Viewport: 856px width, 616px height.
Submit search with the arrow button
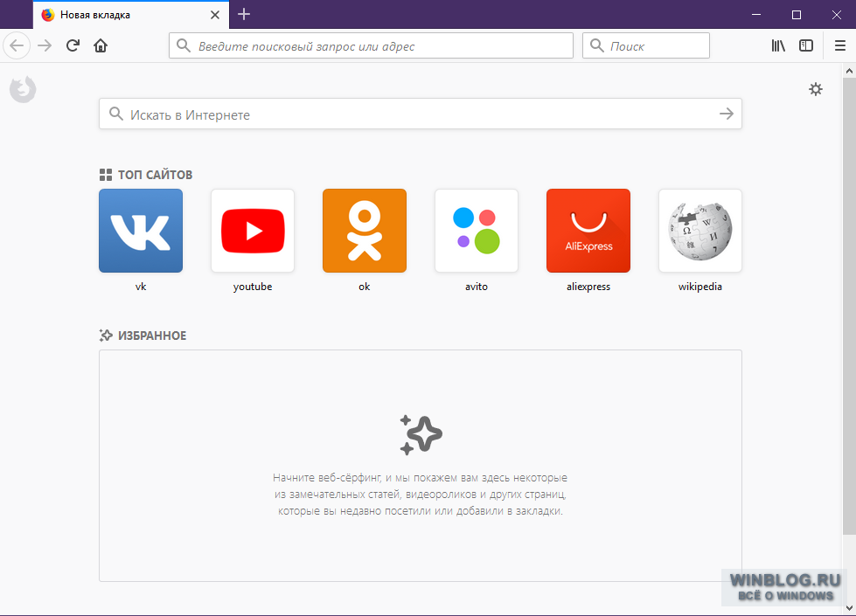tap(727, 114)
